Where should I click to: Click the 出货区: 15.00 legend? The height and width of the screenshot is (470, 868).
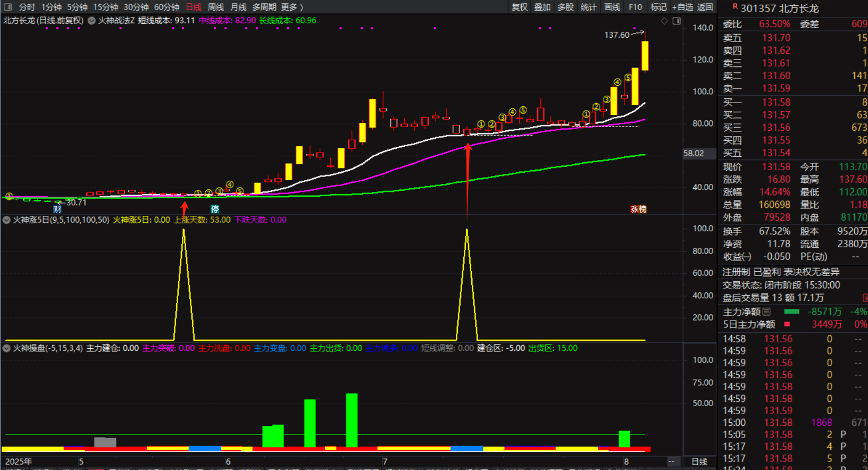(x=553, y=348)
